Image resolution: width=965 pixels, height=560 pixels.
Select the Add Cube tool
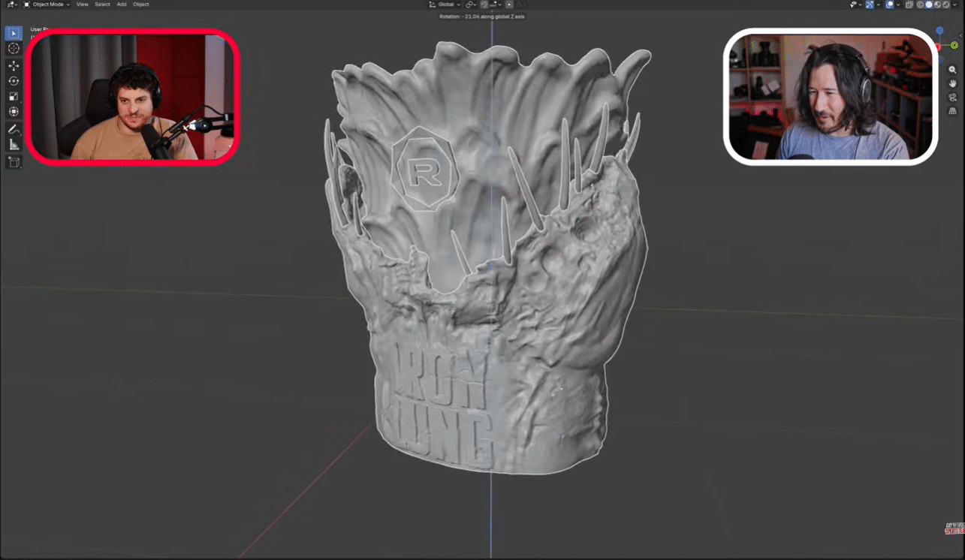coord(14,161)
